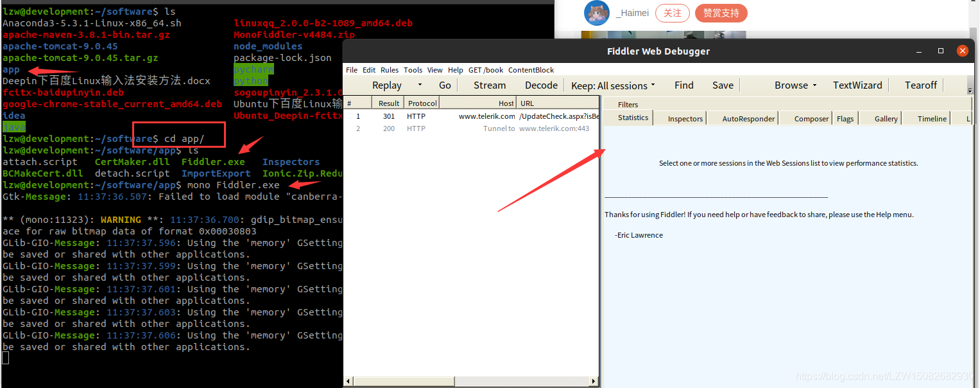Click the Save toolbar button
Viewport: 980px width, 388px height.
[x=723, y=85]
